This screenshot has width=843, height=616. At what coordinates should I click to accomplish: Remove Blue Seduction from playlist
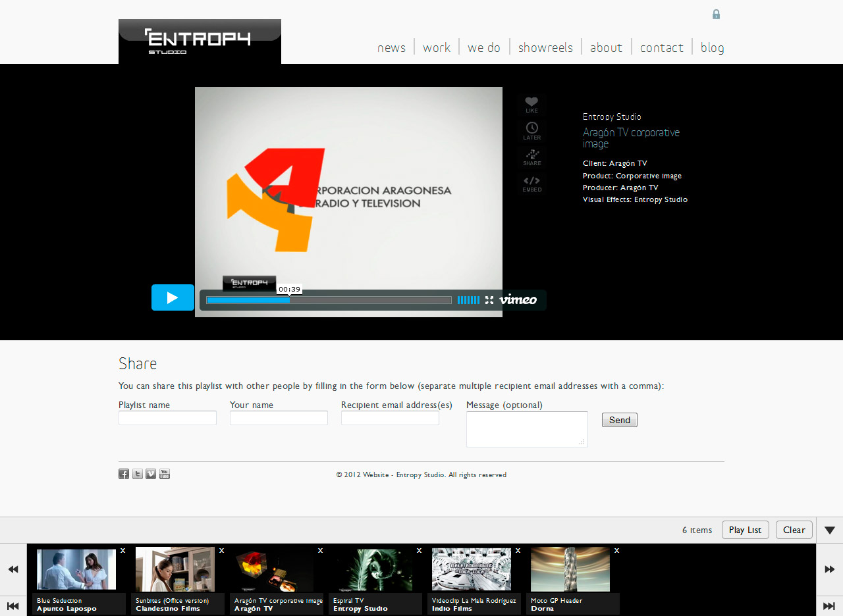point(123,551)
